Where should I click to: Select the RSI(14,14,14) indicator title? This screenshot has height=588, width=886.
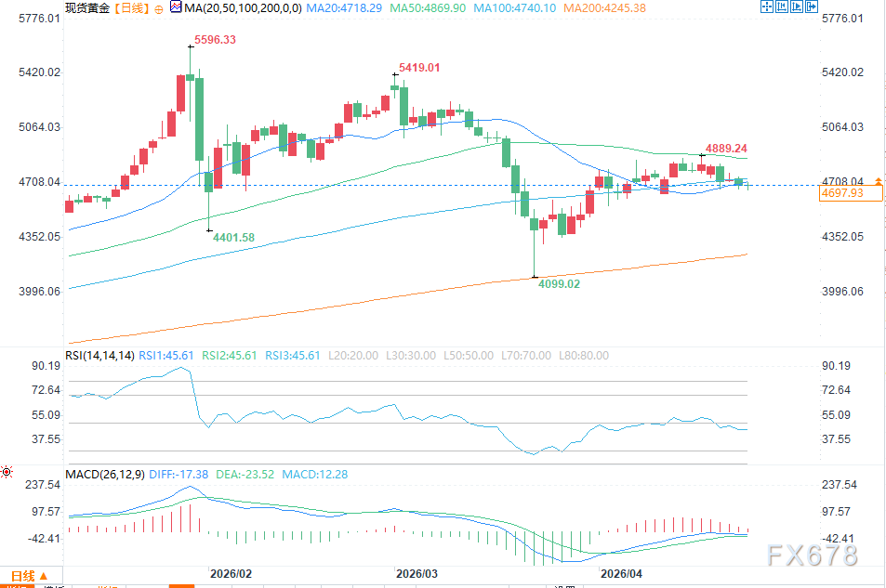pyautogui.click(x=99, y=356)
